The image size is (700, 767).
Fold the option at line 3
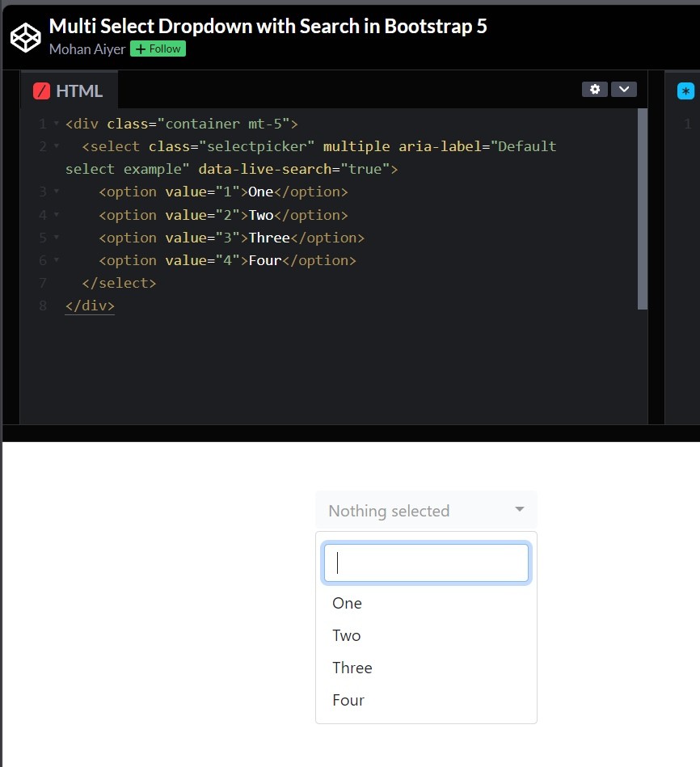point(56,192)
